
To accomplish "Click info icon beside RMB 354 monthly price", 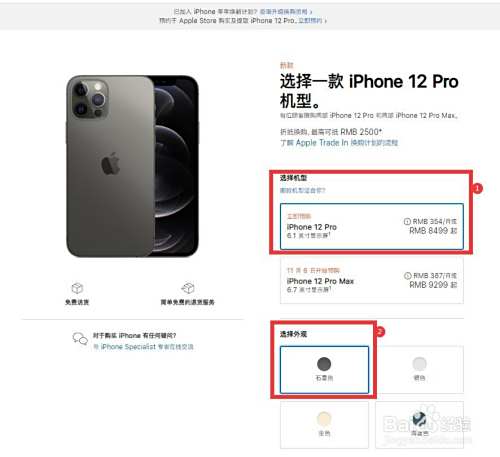I will [x=407, y=221].
